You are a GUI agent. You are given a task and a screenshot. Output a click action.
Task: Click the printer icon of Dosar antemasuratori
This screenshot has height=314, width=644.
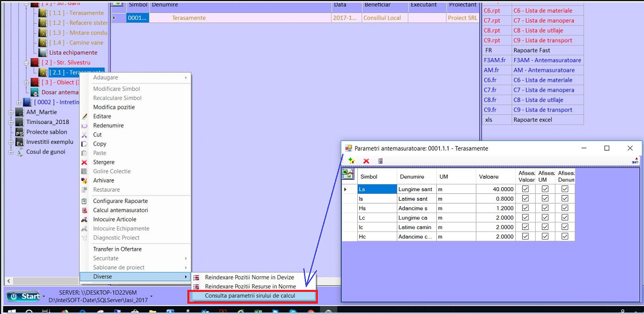(35, 92)
